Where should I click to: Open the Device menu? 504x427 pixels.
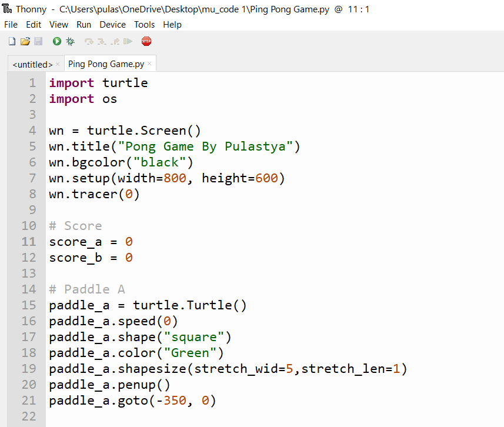coord(112,25)
